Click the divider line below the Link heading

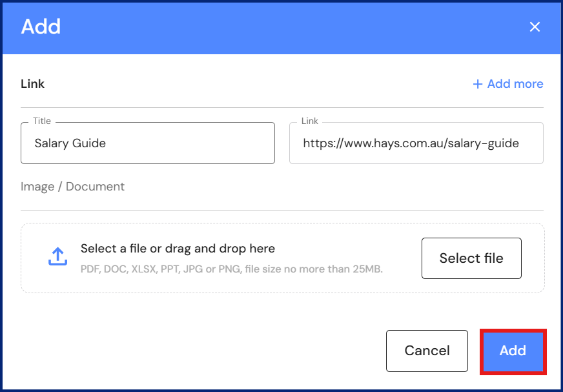(x=282, y=107)
